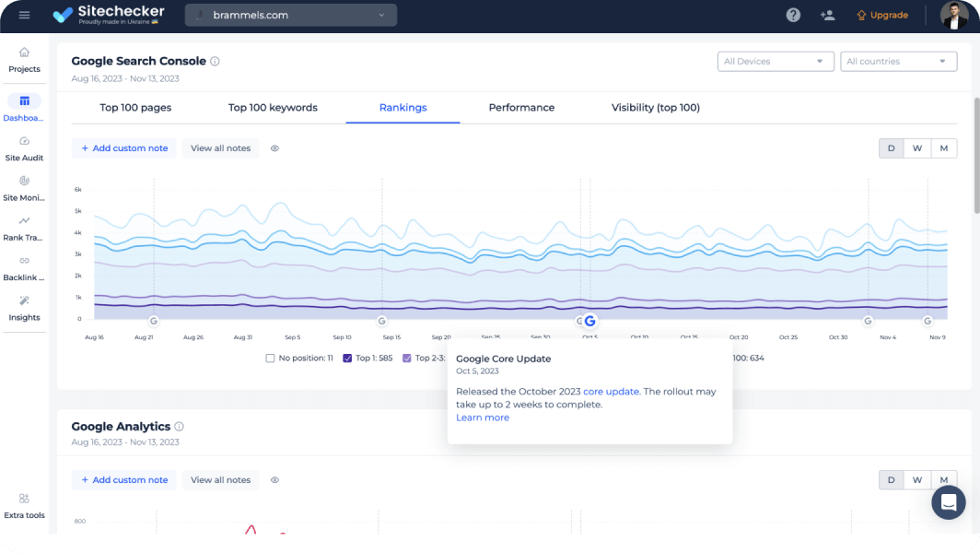Click info icon beside Google Search Console
The height and width of the screenshot is (553, 980).
tap(215, 62)
